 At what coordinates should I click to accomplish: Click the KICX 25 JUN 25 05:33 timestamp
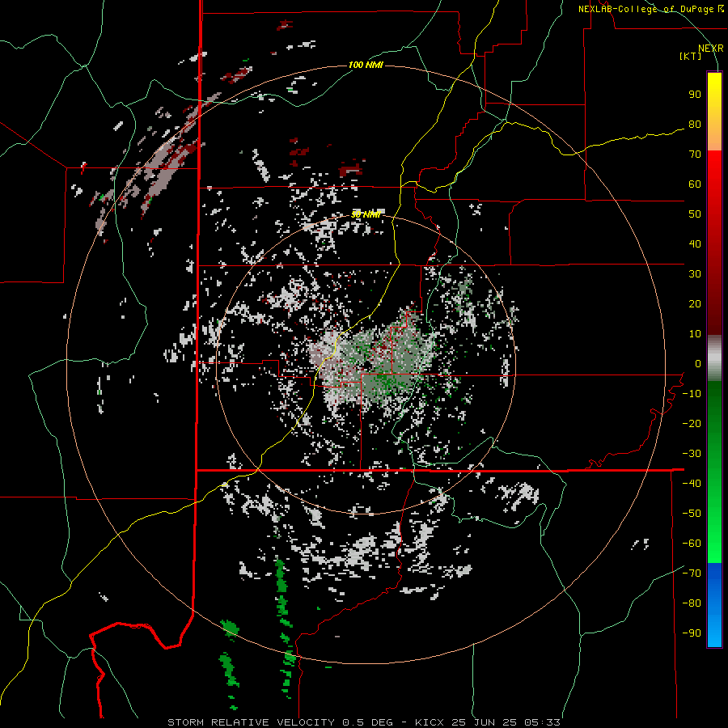[488, 722]
